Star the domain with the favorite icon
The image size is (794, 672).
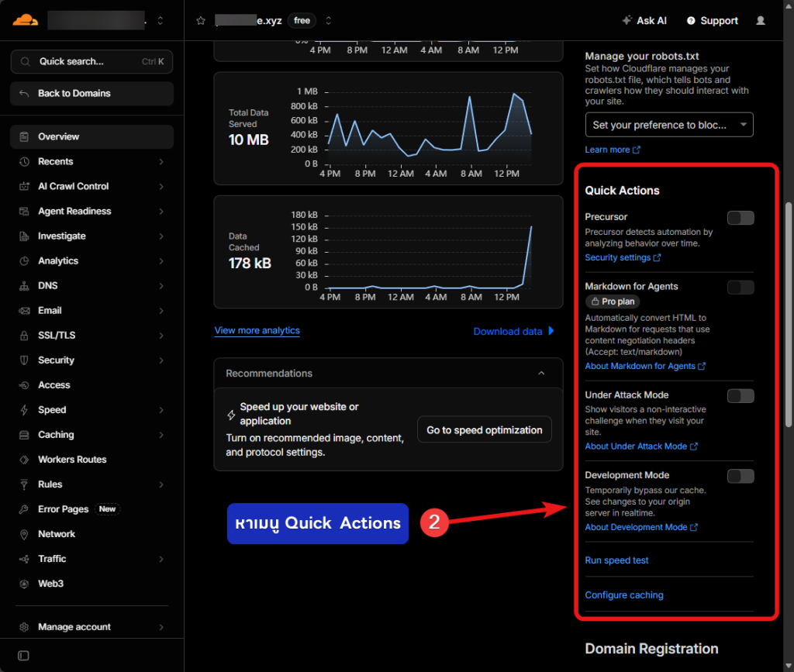coord(201,21)
